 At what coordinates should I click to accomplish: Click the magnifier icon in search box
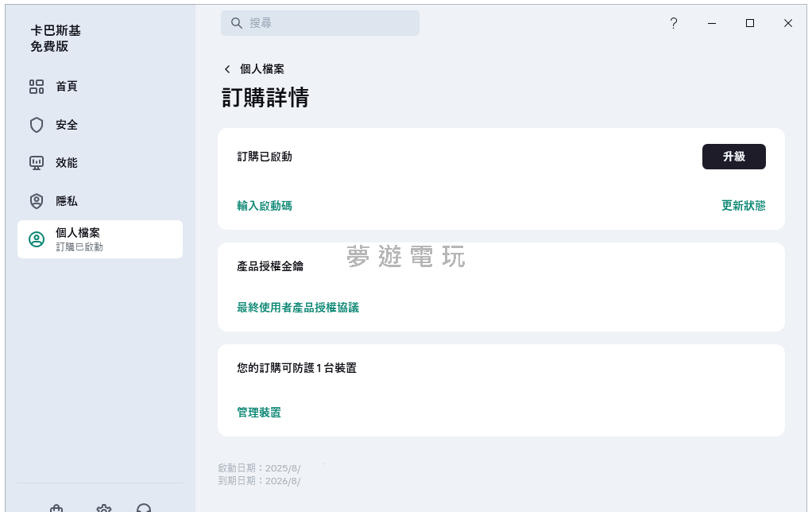click(x=236, y=23)
